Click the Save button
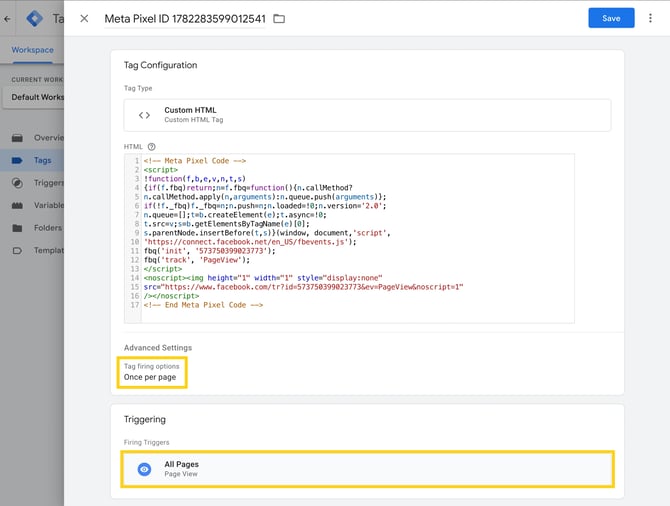 611,18
